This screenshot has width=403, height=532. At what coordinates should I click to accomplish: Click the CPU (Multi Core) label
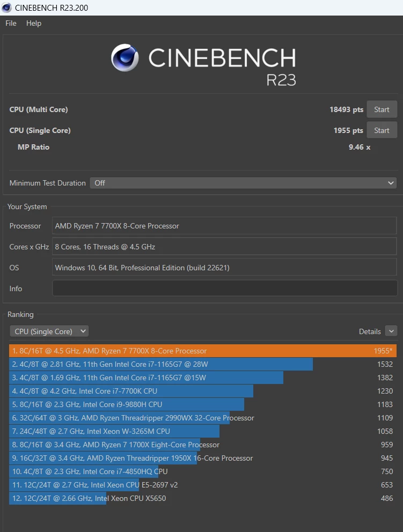[39, 109]
